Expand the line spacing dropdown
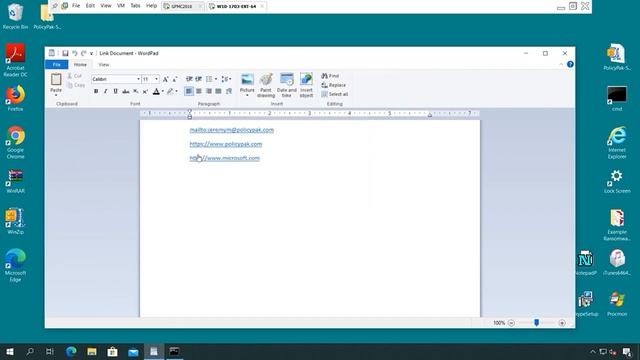Screen dimensions: 640x360 [x=230, y=79]
